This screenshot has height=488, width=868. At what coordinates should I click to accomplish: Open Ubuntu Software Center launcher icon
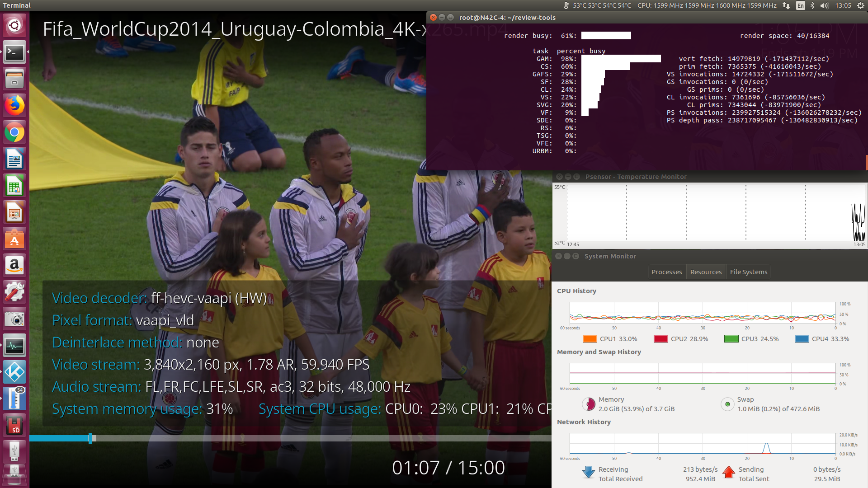coord(14,239)
